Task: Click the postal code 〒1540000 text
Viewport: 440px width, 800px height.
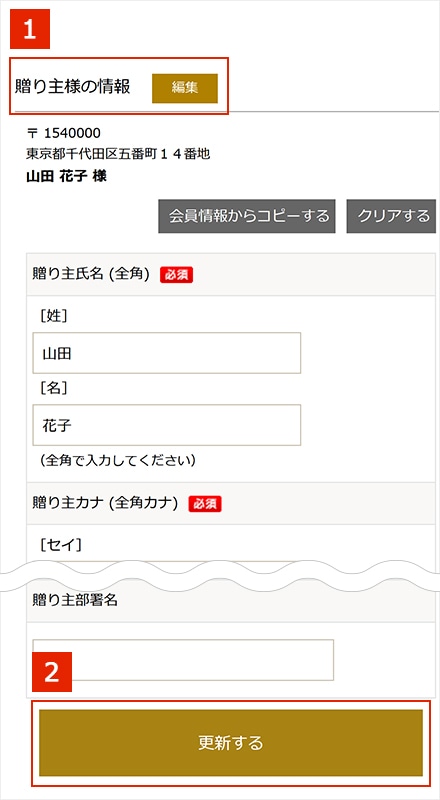Action: pos(64,133)
